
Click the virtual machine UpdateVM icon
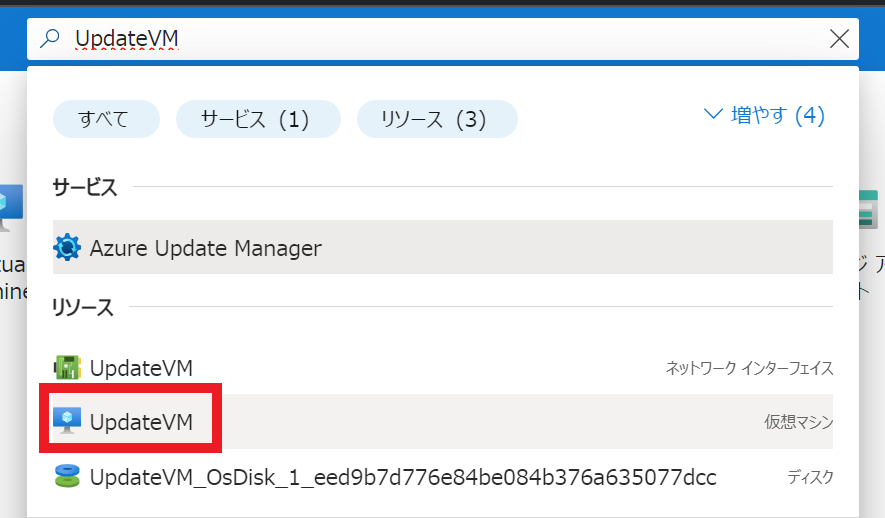67,421
